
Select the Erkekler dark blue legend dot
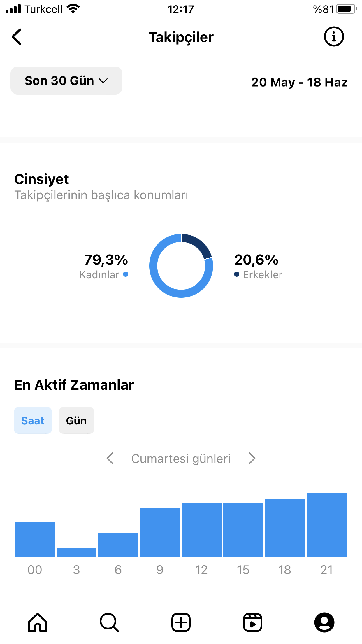click(237, 274)
